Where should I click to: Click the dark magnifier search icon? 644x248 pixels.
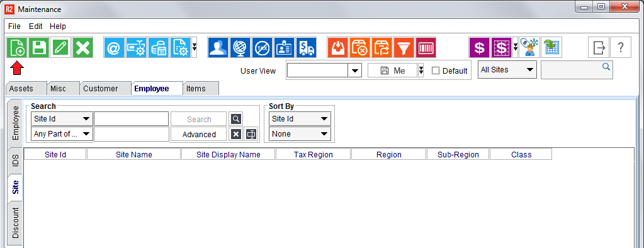coord(235,119)
